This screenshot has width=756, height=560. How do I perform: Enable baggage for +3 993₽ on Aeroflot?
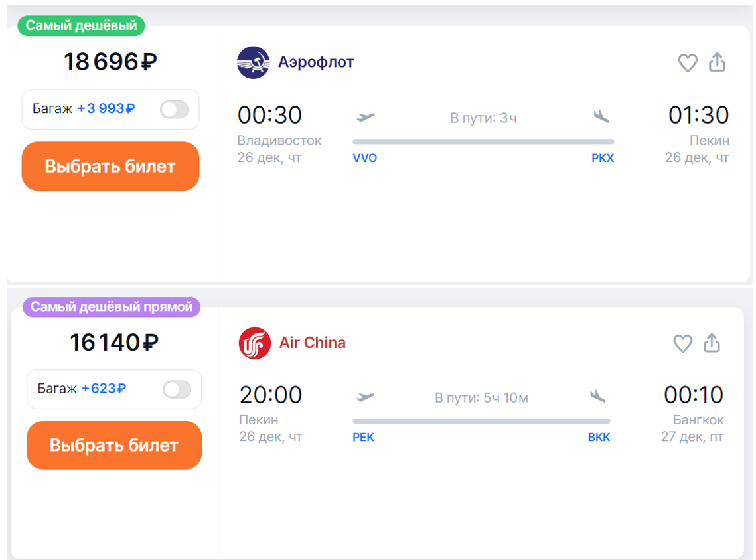pos(174,109)
